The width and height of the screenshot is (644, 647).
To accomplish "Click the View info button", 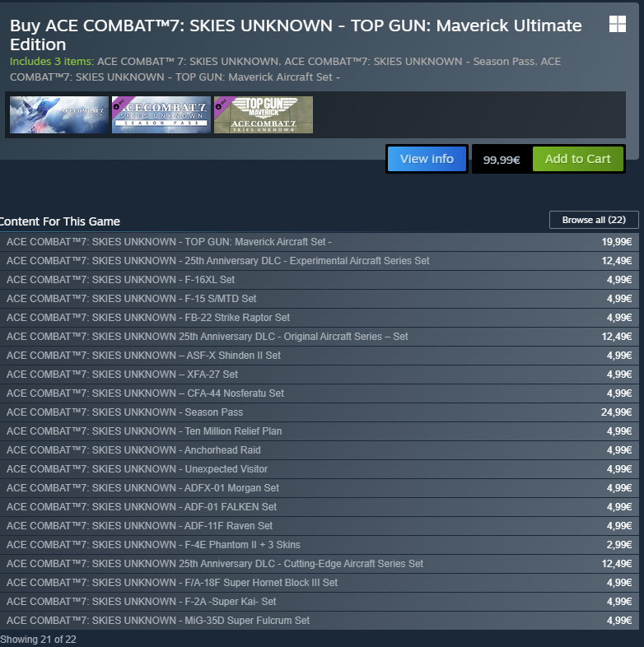I will point(427,159).
